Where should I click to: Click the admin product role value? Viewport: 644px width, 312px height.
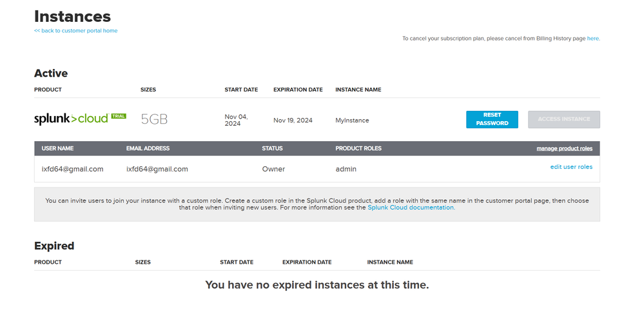pyautogui.click(x=346, y=169)
